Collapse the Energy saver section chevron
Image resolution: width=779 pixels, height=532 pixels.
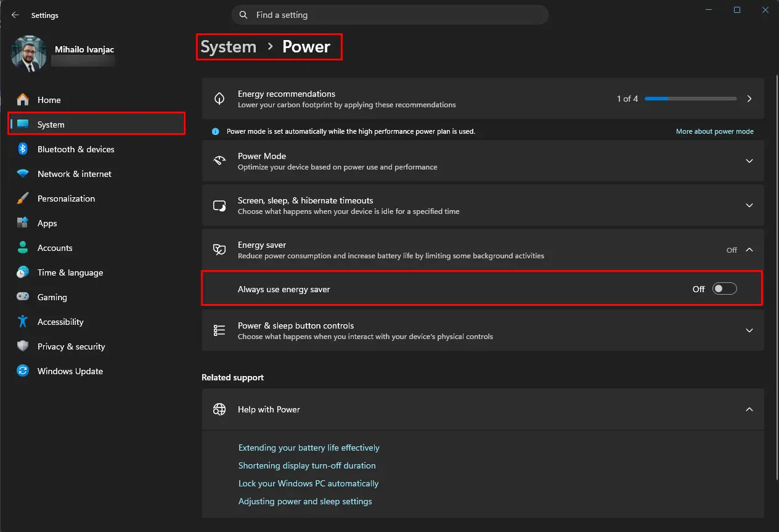749,250
